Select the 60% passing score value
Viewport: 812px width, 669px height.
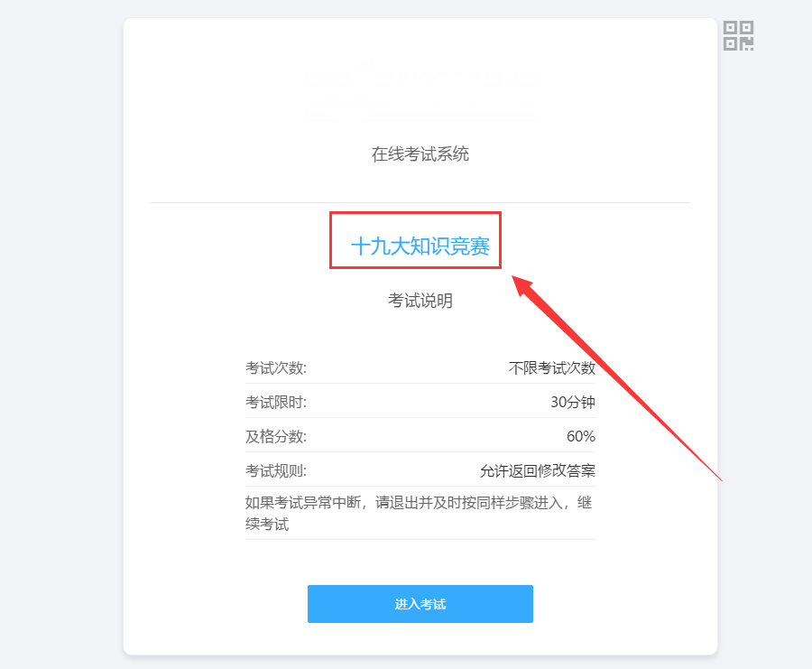pos(580,436)
